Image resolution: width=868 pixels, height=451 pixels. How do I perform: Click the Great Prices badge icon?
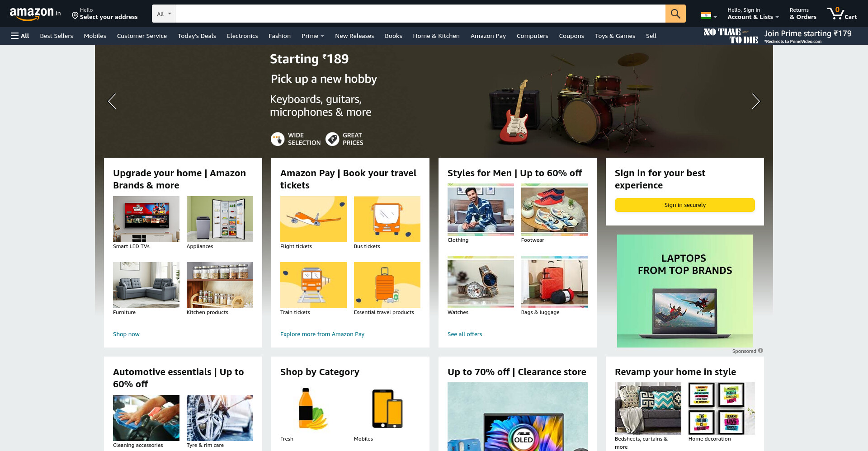pyautogui.click(x=332, y=139)
